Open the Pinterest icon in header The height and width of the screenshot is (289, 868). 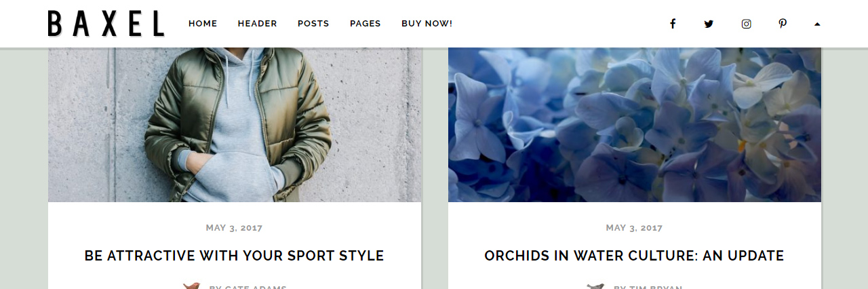(783, 24)
